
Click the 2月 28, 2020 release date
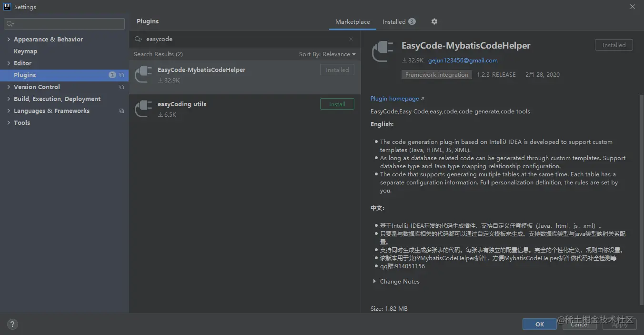[x=543, y=75]
